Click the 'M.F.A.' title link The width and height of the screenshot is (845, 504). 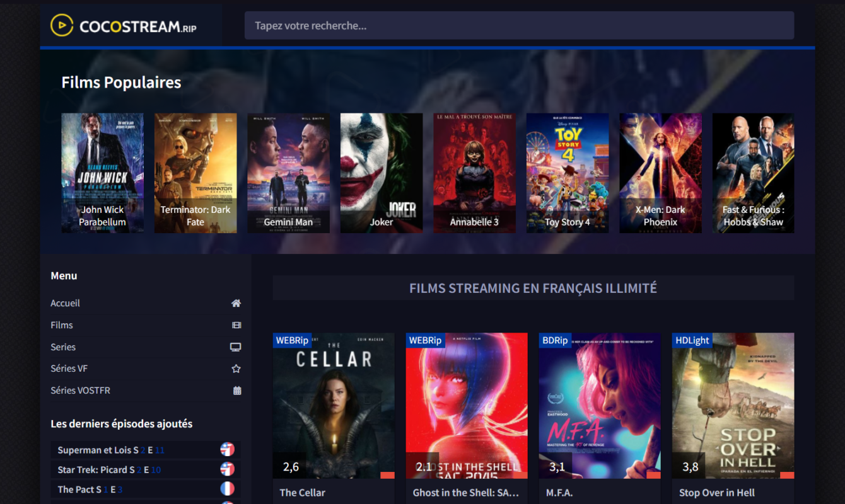click(x=559, y=493)
